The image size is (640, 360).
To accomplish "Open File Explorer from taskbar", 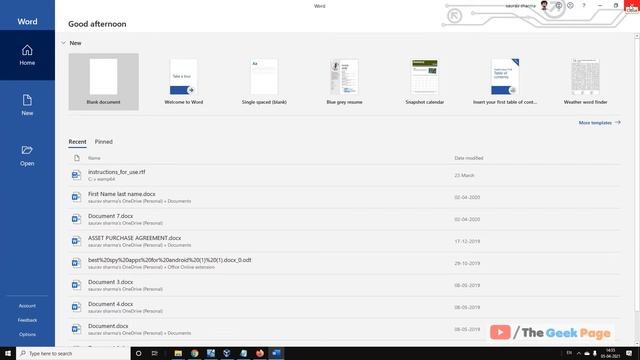I will 178,353.
